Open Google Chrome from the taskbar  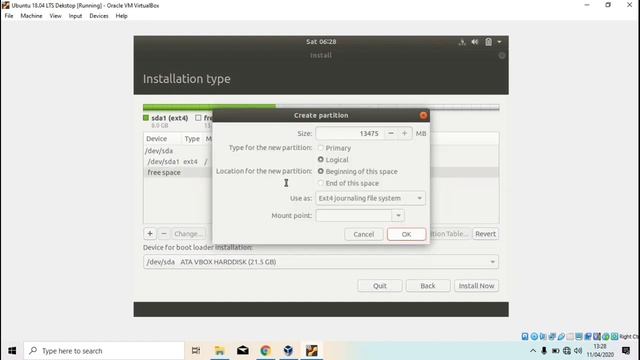point(266,351)
